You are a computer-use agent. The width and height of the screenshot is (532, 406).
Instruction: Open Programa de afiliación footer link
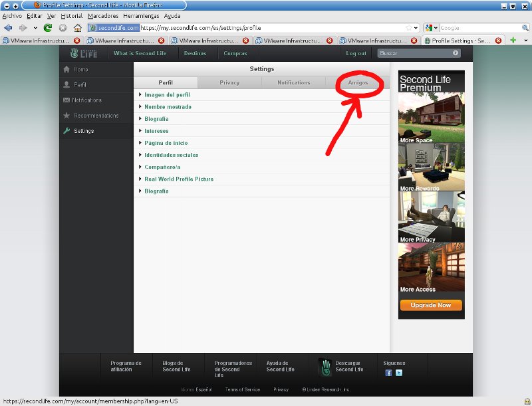[x=126, y=366]
